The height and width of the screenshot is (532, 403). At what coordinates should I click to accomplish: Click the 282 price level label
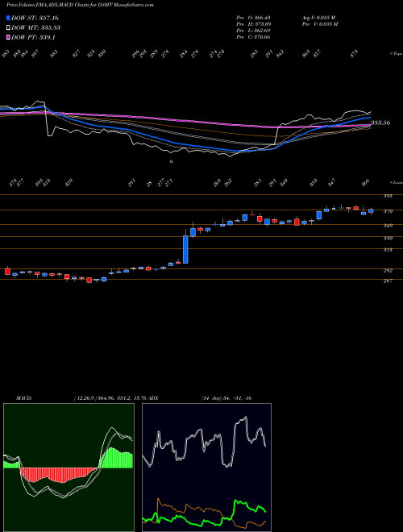coord(388,271)
